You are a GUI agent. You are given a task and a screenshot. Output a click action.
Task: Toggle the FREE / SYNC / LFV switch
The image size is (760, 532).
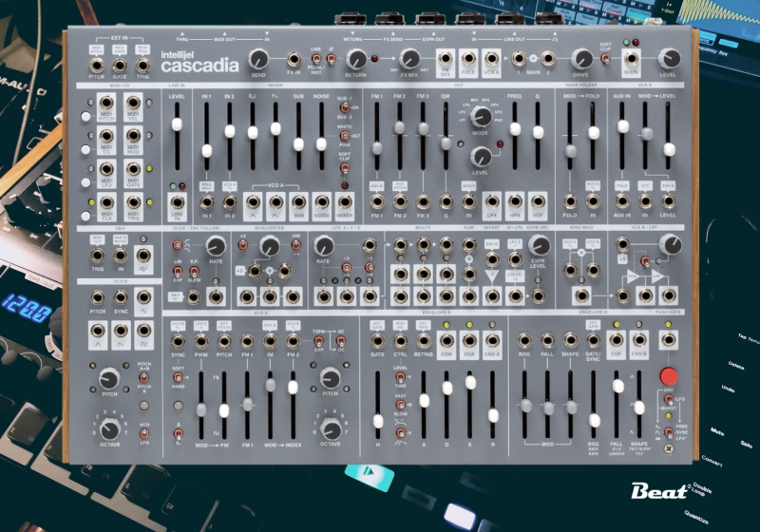pyautogui.click(x=669, y=432)
